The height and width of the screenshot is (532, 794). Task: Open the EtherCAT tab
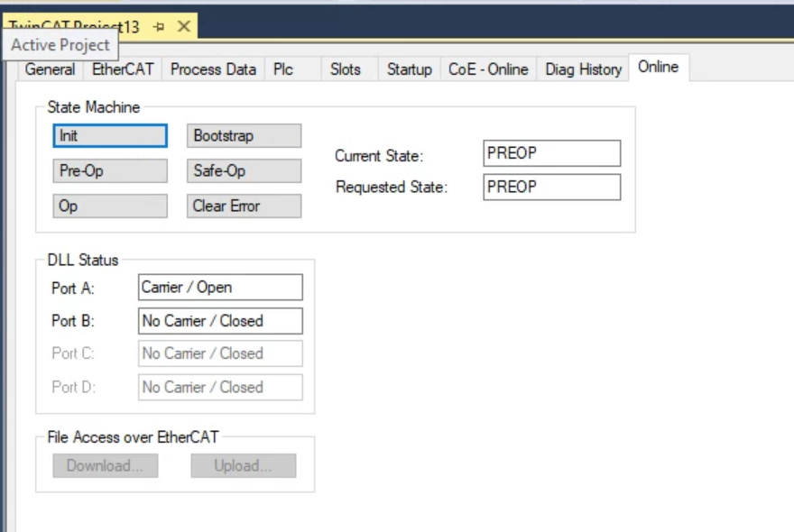pyautogui.click(x=123, y=69)
